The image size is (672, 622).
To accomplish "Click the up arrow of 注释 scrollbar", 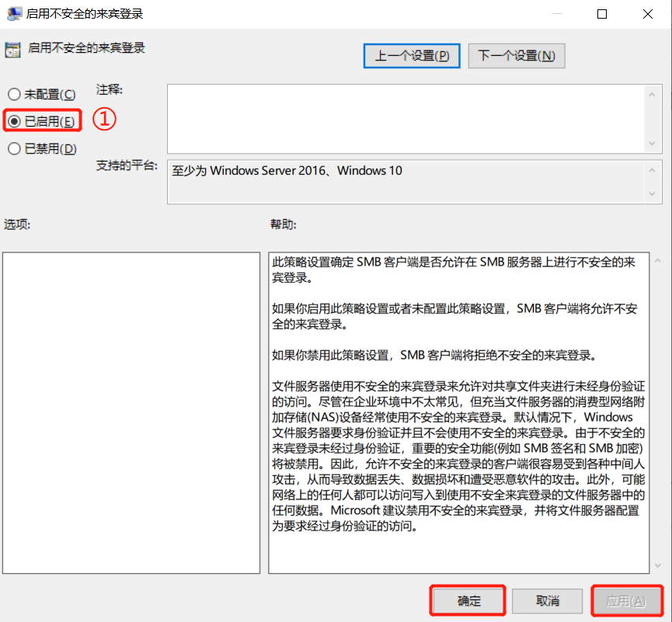I will point(652,94).
